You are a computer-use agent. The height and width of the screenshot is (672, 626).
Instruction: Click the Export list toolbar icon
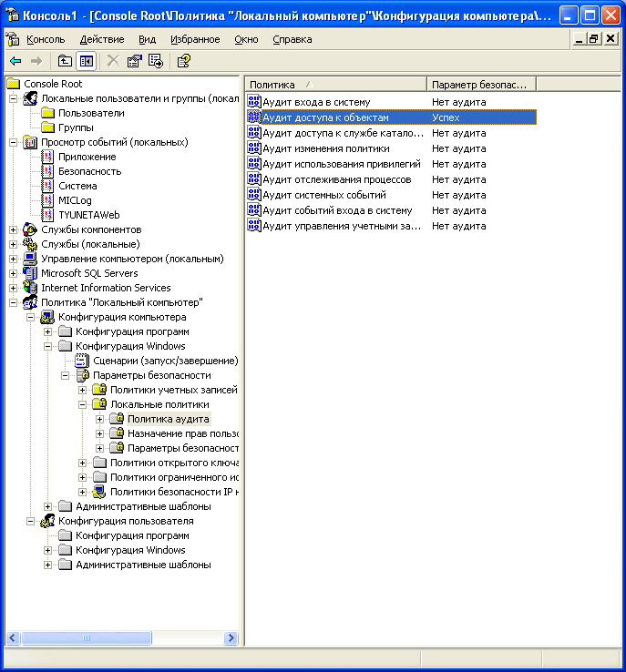pos(156,61)
